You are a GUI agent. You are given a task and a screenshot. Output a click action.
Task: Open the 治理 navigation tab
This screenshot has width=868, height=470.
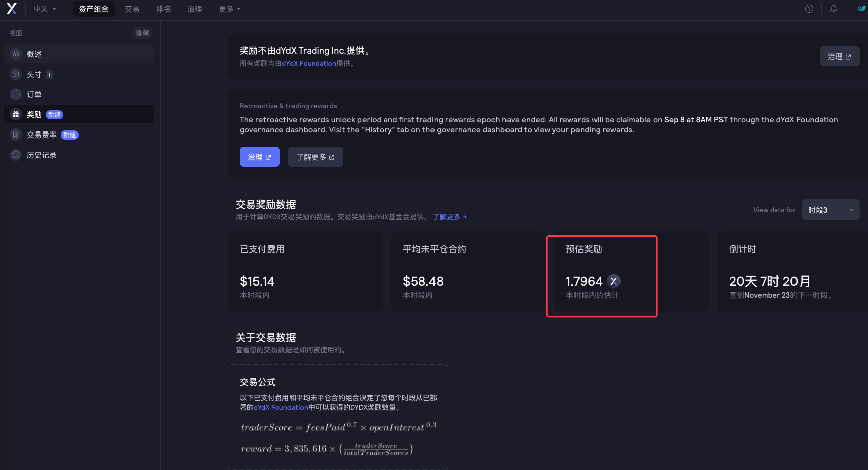coord(195,9)
